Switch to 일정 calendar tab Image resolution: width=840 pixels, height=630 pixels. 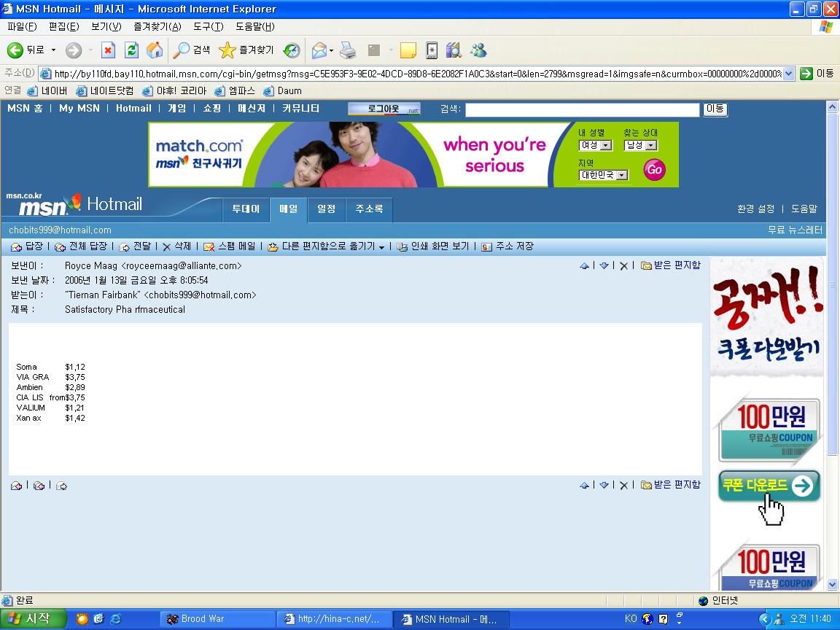pos(326,209)
